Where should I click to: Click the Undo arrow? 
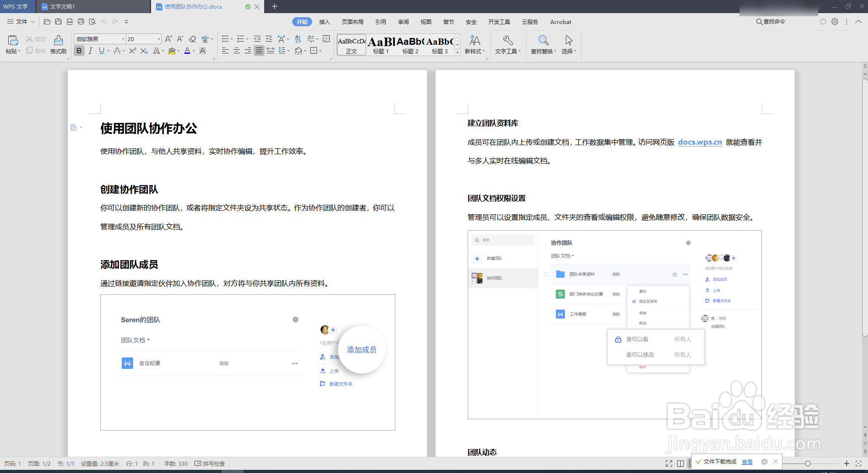click(104, 22)
